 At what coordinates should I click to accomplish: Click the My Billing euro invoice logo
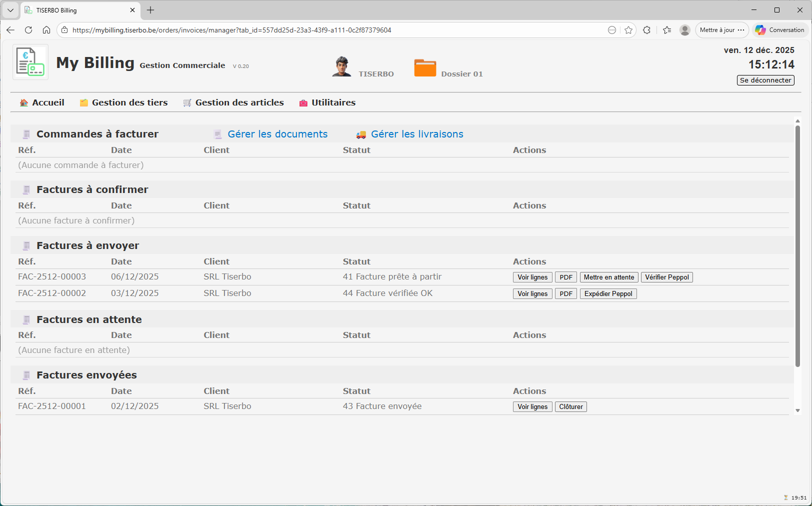[30, 61]
